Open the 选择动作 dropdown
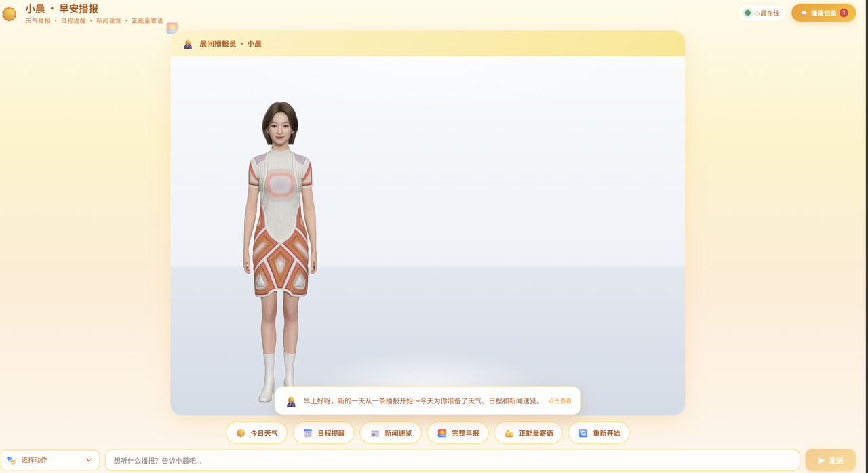The image size is (868, 473). coord(50,460)
